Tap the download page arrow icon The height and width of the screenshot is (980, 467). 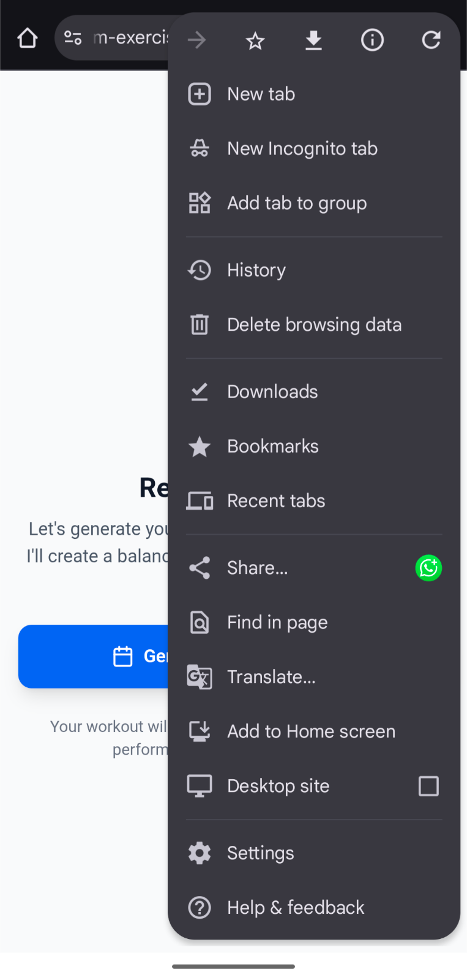pyautogui.click(x=313, y=41)
